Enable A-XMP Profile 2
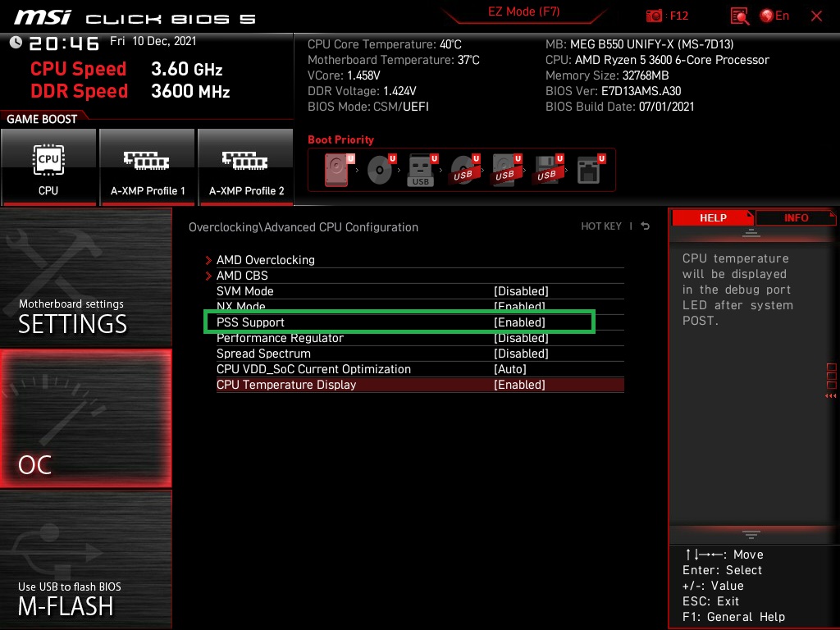The image size is (840, 630). pyautogui.click(x=246, y=167)
